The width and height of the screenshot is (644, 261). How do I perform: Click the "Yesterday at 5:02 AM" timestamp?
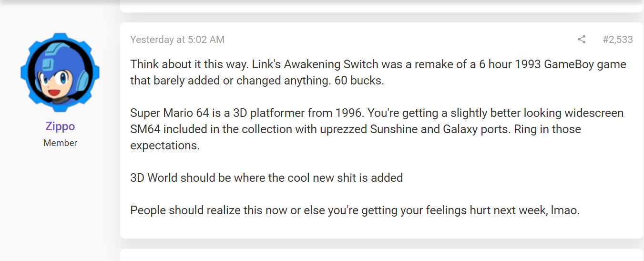point(177,40)
